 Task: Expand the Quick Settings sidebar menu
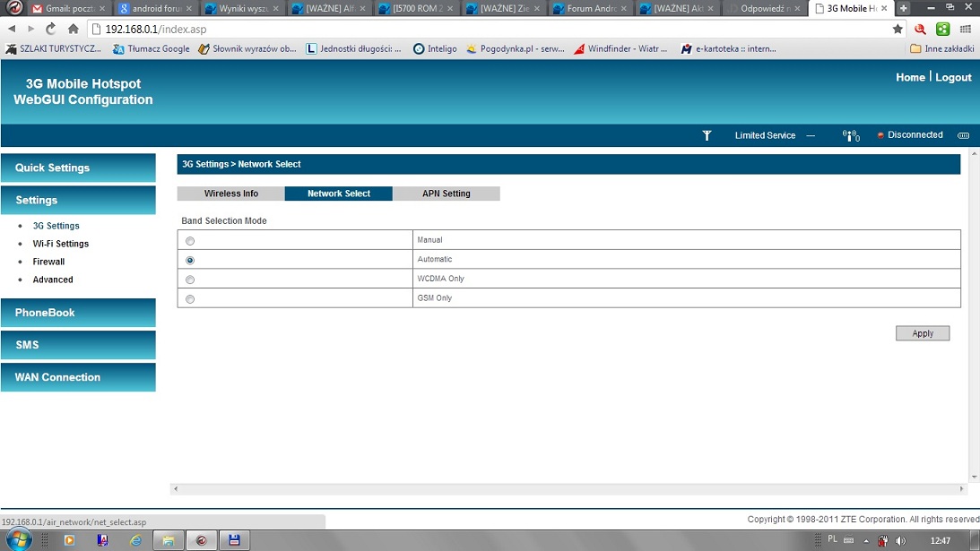78,168
